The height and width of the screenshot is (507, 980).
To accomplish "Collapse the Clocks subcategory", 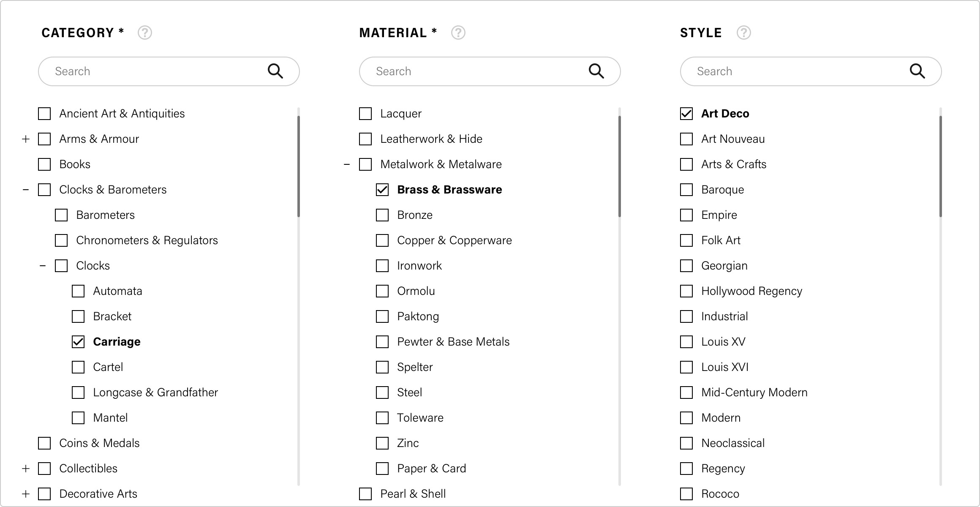I will coord(43,266).
